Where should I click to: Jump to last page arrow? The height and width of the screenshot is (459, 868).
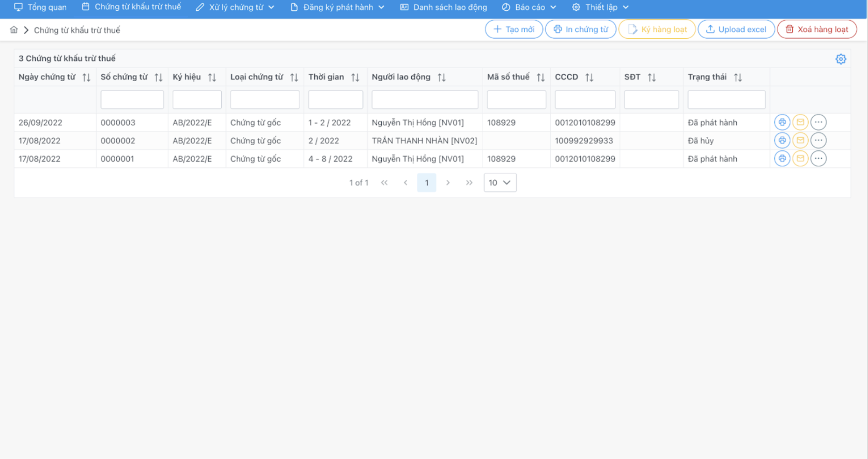469,182
